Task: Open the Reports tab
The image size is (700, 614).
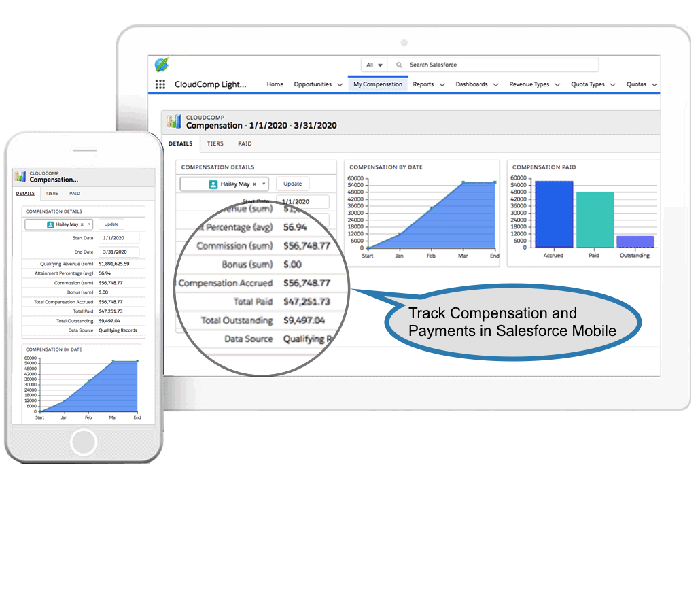Action: 423,84
